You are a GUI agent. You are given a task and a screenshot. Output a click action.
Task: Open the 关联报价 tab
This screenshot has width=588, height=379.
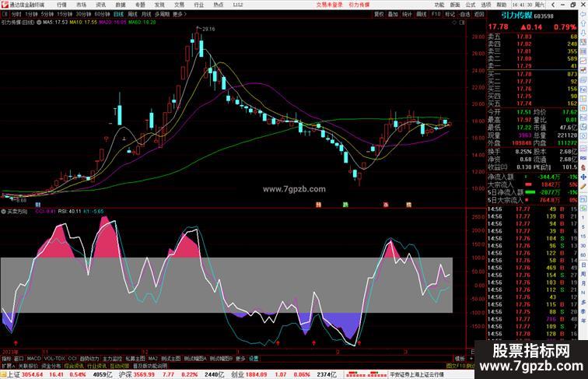coord(28,366)
